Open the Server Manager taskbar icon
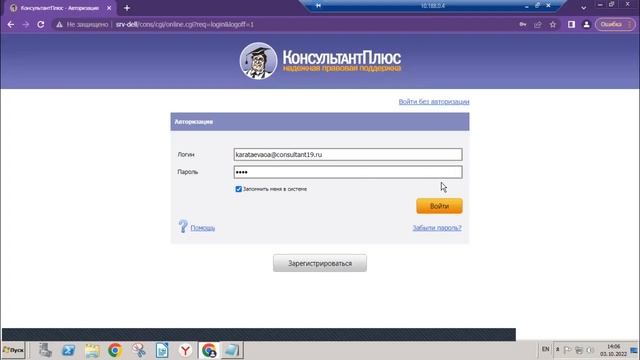Viewport: 640px width, 360px height. [x=45, y=350]
